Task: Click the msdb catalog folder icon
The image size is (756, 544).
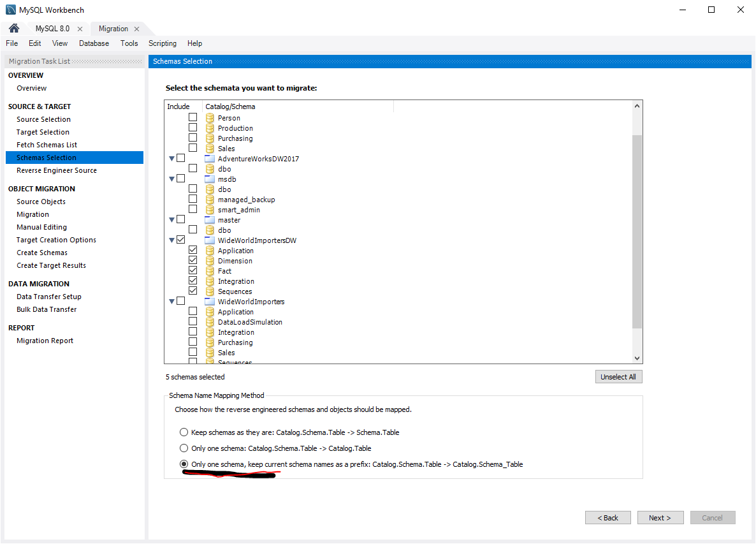Action: point(210,179)
